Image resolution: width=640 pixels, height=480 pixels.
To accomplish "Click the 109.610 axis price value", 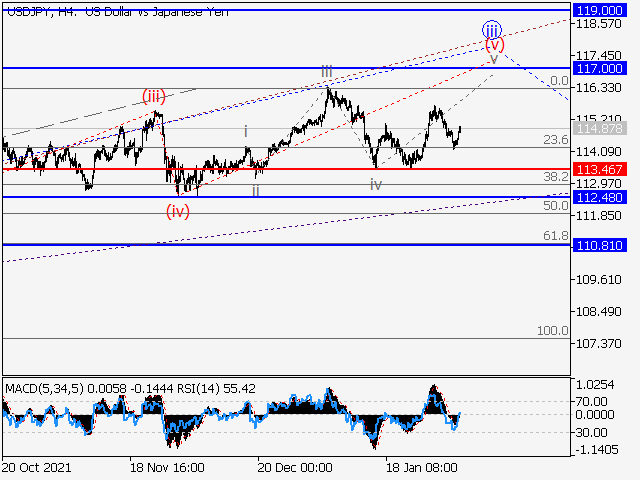I will [x=598, y=280].
